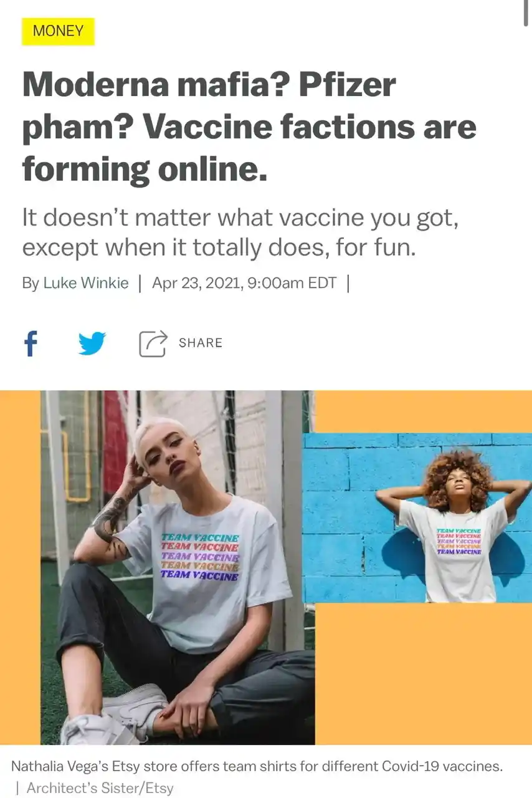The image size is (532, 798).
Task: Click Team Vaccine print on curly-haired woman's shirt
Action: 459,541
